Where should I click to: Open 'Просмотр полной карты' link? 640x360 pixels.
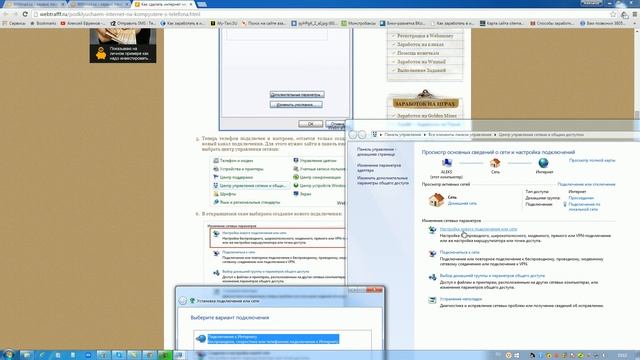pyautogui.click(x=592, y=160)
